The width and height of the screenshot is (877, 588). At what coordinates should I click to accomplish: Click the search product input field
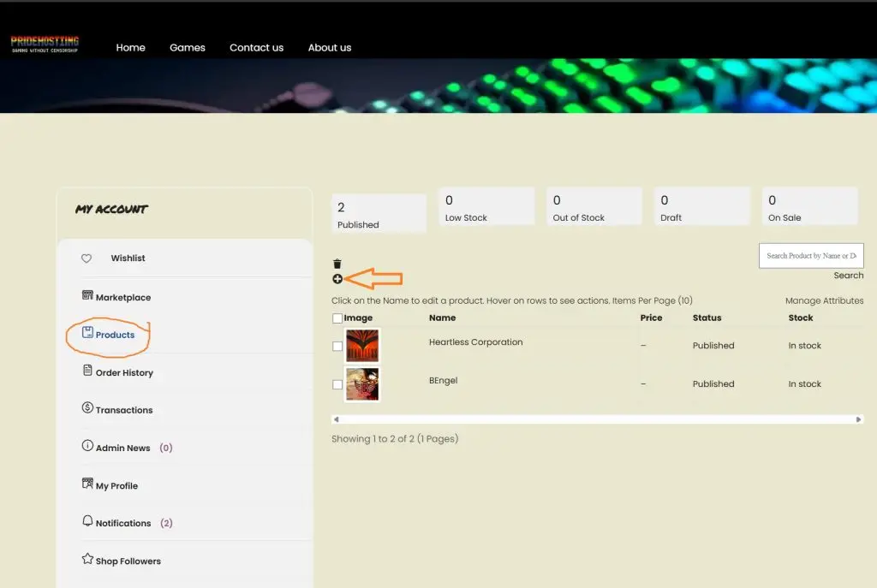(810, 256)
